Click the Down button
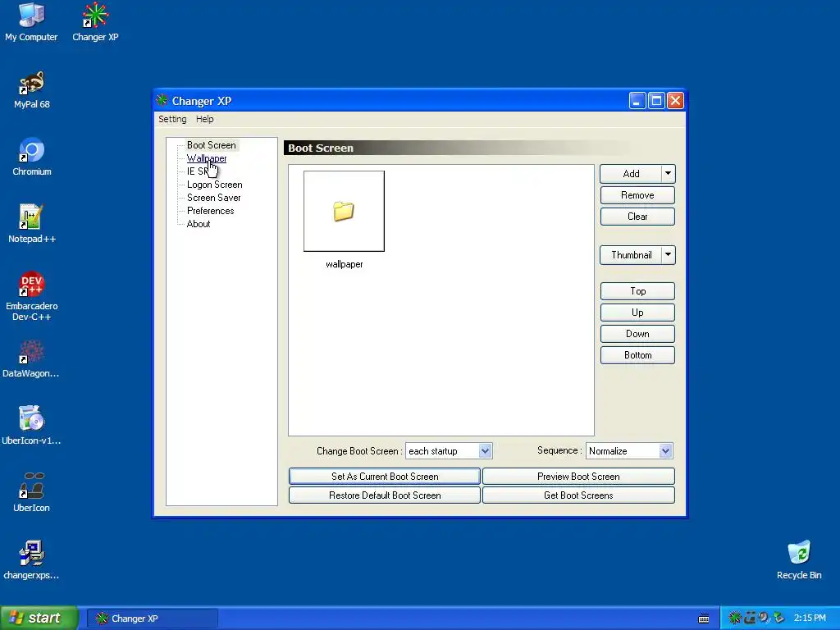This screenshot has height=630, width=840. coord(637,334)
